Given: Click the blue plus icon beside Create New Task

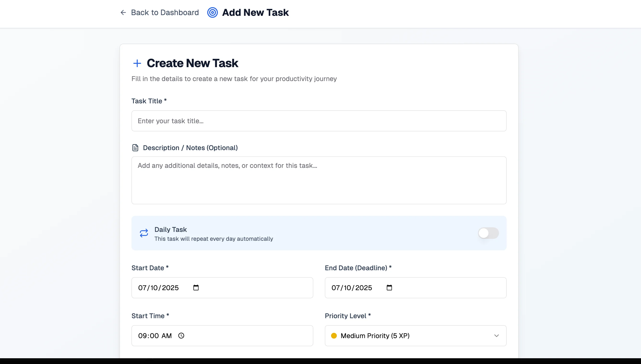Looking at the screenshot, I should [x=137, y=63].
